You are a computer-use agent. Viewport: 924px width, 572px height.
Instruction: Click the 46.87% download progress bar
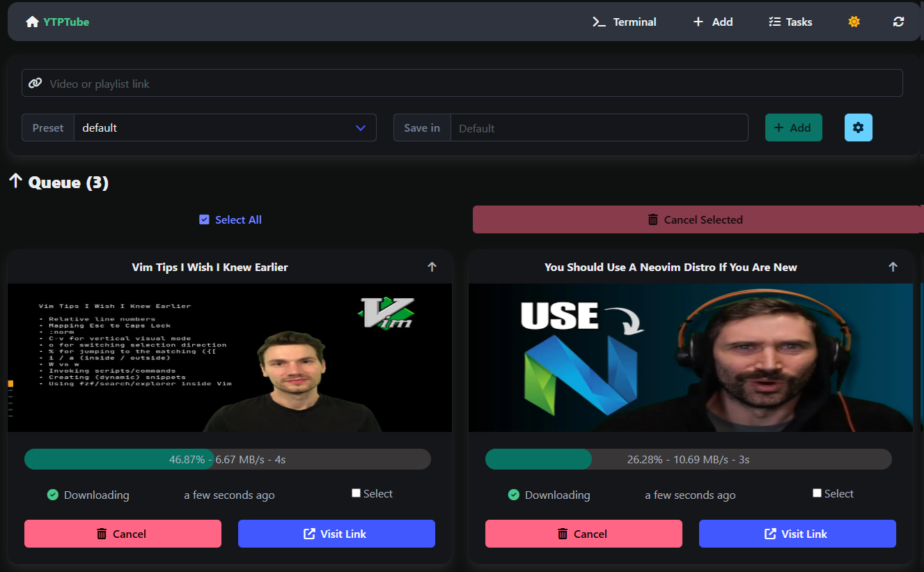point(228,459)
